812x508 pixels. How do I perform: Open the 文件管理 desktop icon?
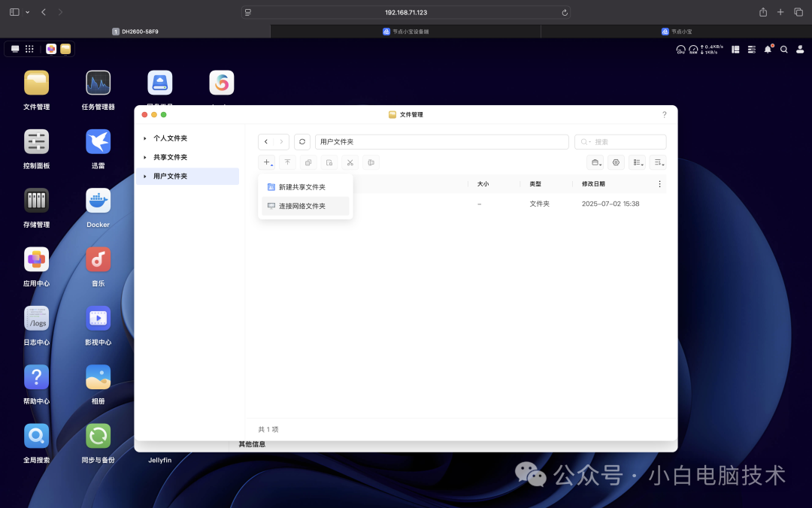[x=36, y=83]
